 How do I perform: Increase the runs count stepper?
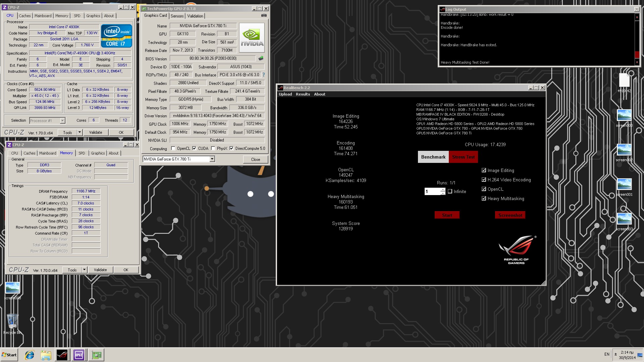(x=443, y=190)
